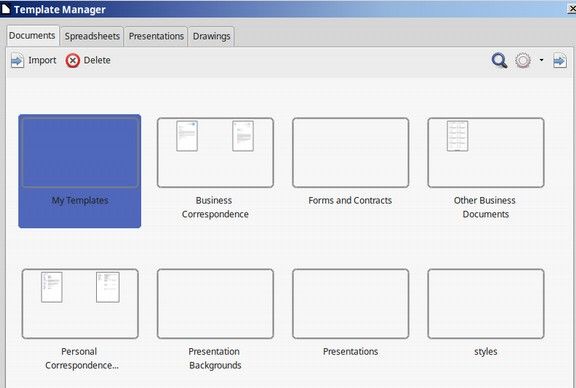The image size is (576, 388).
Task: Click the Delete text label
Action: click(x=97, y=60)
